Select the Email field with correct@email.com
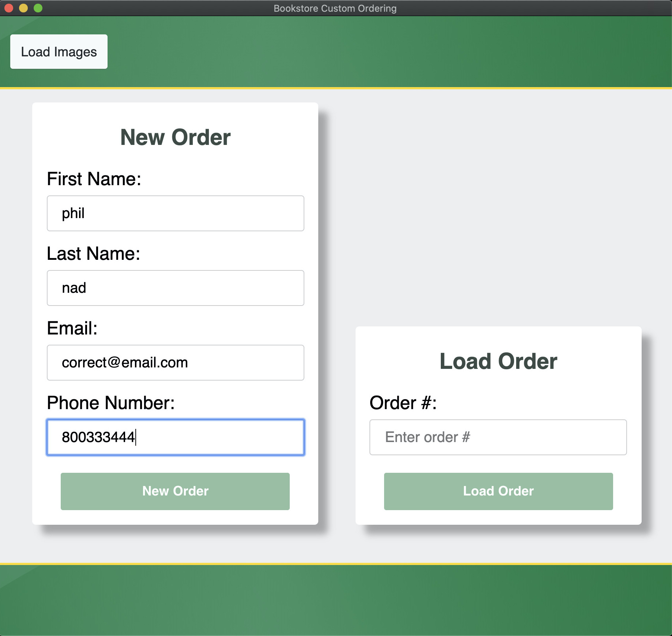Screen dimensions: 672x636 175,363
